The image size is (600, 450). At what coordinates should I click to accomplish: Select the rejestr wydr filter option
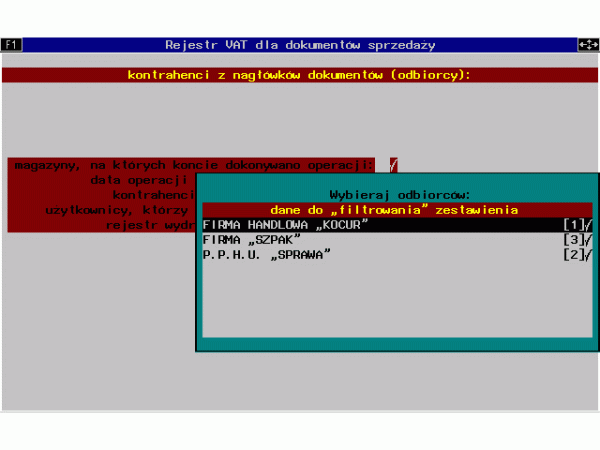coord(148,225)
